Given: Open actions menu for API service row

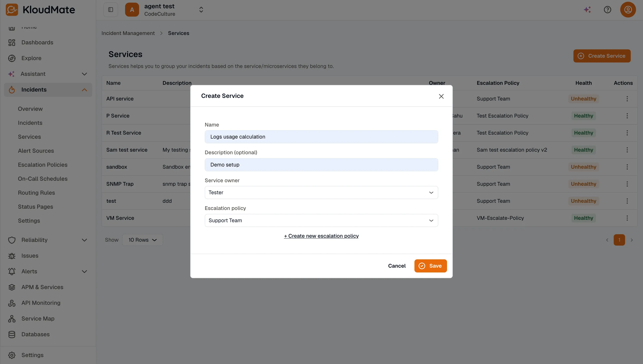Looking at the screenshot, I should (x=627, y=99).
